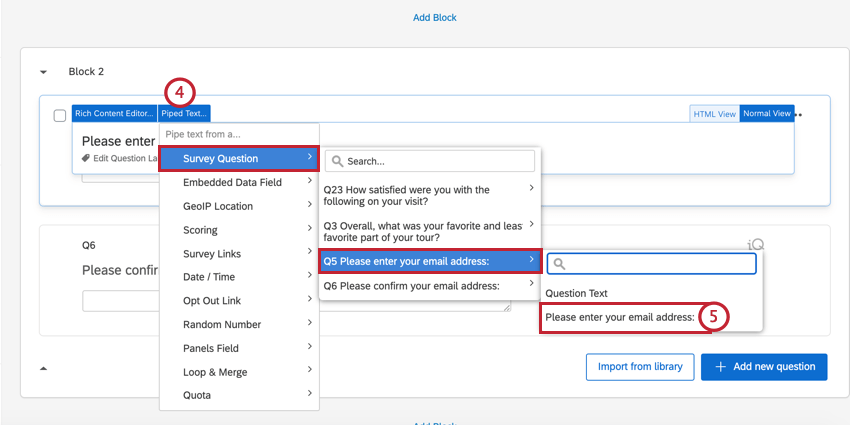The height and width of the screenshot is (425, 850).
Task: Click the up arrow at block bottom
Action: 43,368
